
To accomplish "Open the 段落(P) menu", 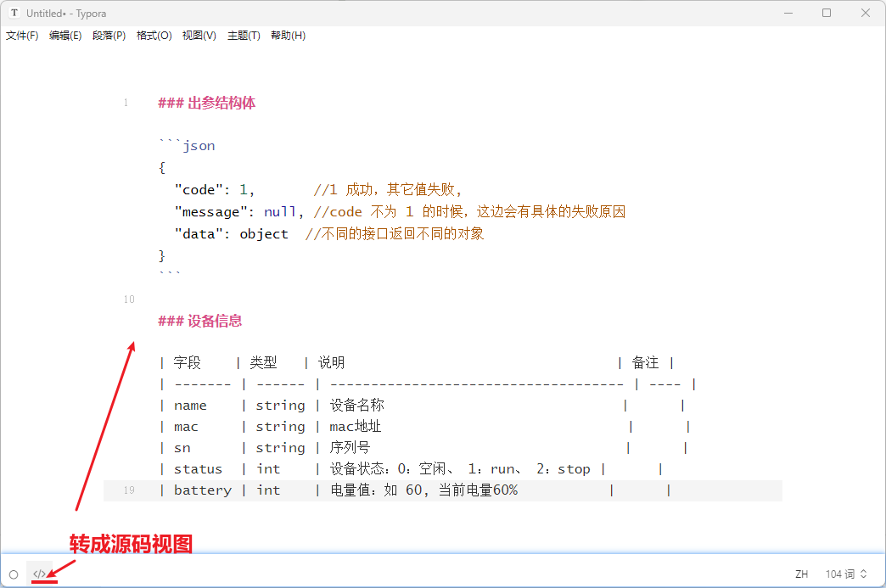I will [x=109, y=36].
